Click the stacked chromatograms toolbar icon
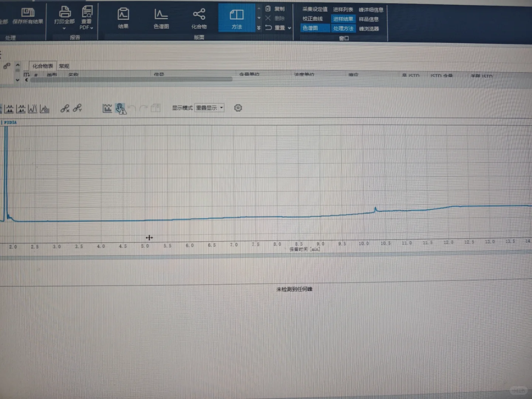Image resolution: width=532 pixels, height=399 pixels. (44, 109)
